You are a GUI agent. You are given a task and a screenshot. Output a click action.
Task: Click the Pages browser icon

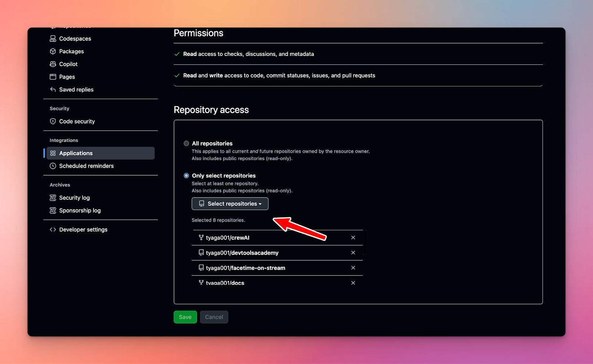point(53,77)
